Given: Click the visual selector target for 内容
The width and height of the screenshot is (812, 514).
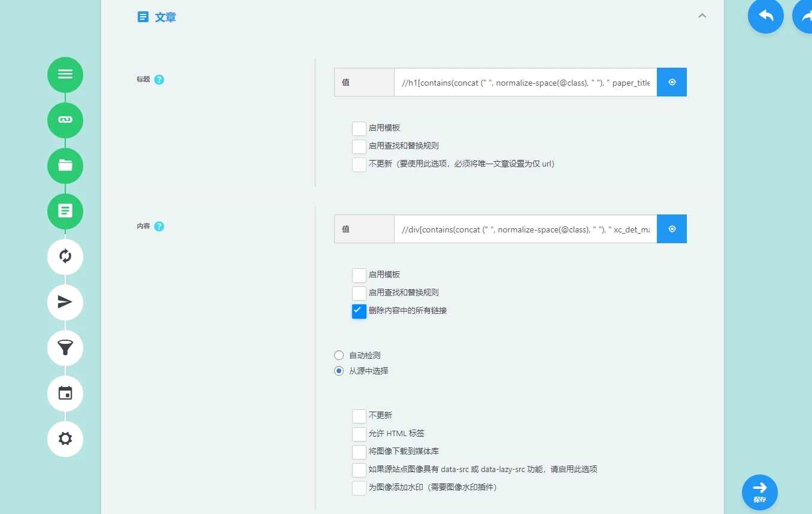Looking at the screenshot, I should tap(672, 229).
